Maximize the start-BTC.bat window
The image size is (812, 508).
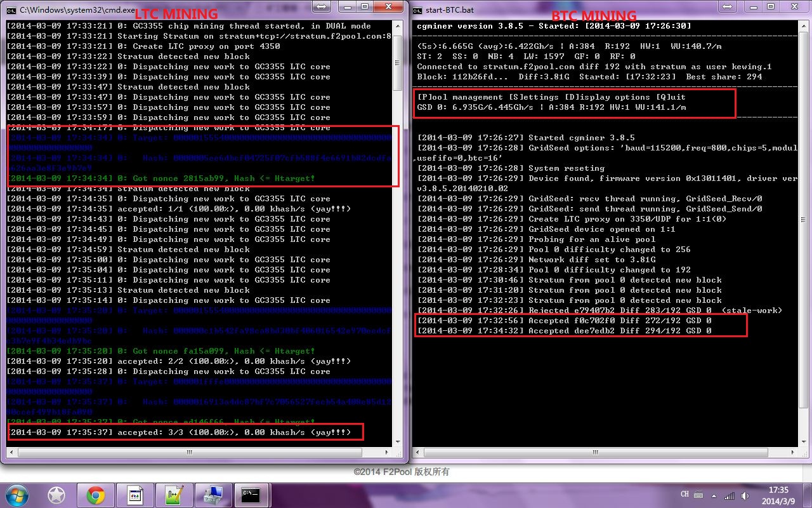[x=771, y=7]
